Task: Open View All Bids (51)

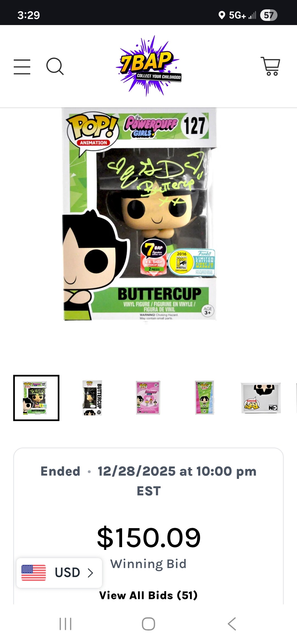Action: point(148,595)
